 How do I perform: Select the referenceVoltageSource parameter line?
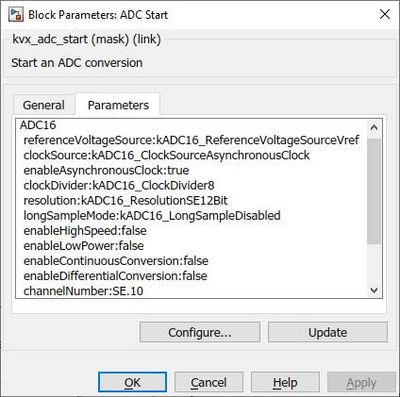point(191,140)
